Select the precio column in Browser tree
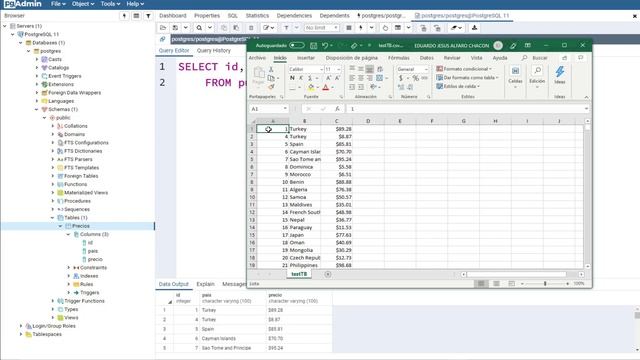Viewport: 640px width, 360px height. tap(95, 260)
